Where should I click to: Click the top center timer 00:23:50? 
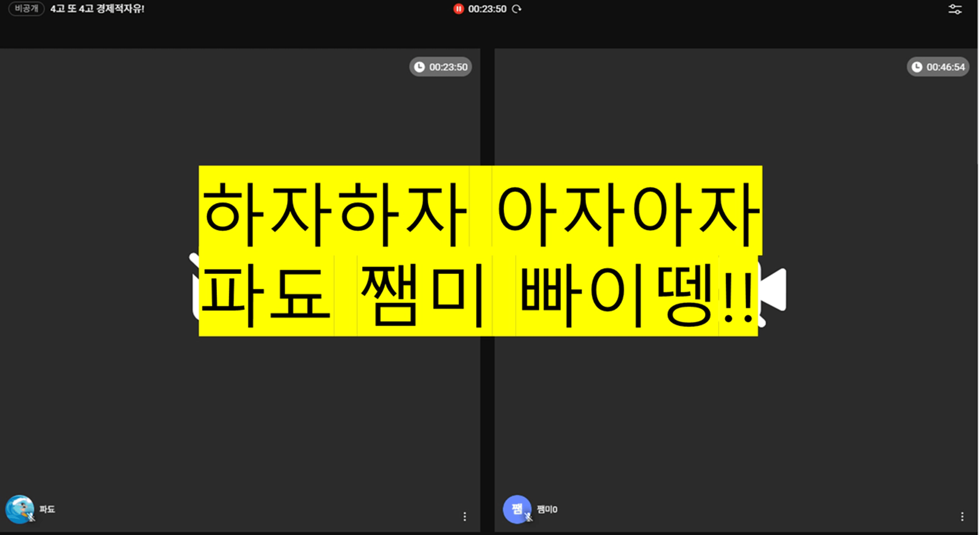(x=487, y=9)
